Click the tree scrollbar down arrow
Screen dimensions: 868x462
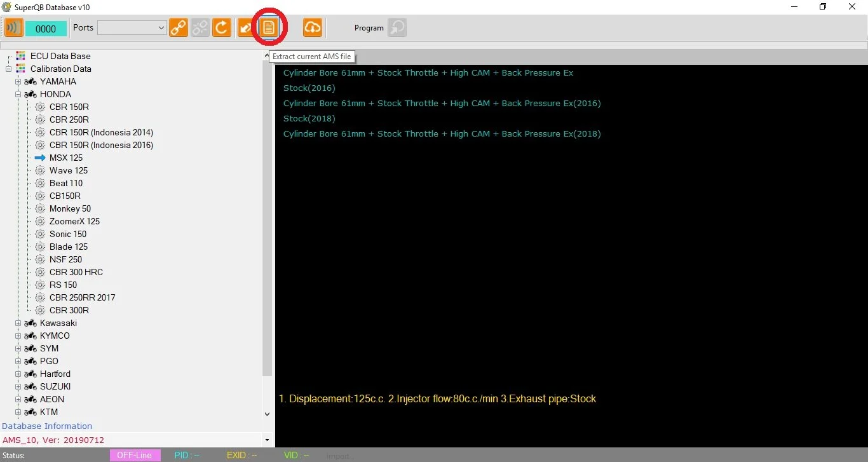pos(267,414)
